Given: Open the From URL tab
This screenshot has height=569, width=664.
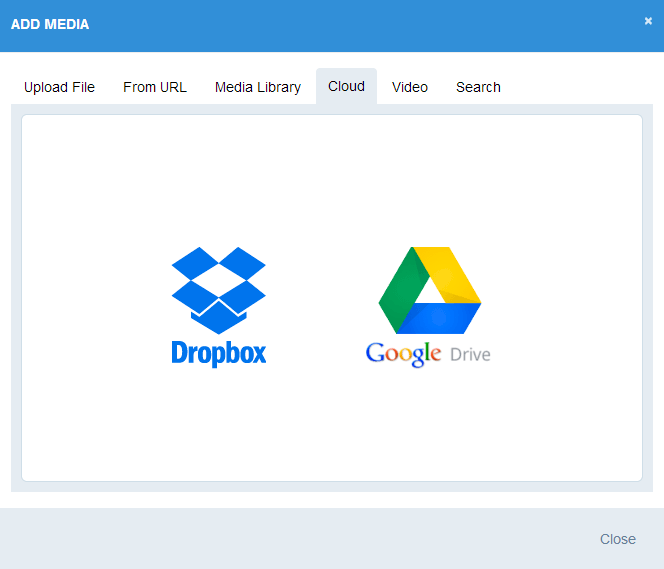Looking at the screenshot, I should coord(155,87).
